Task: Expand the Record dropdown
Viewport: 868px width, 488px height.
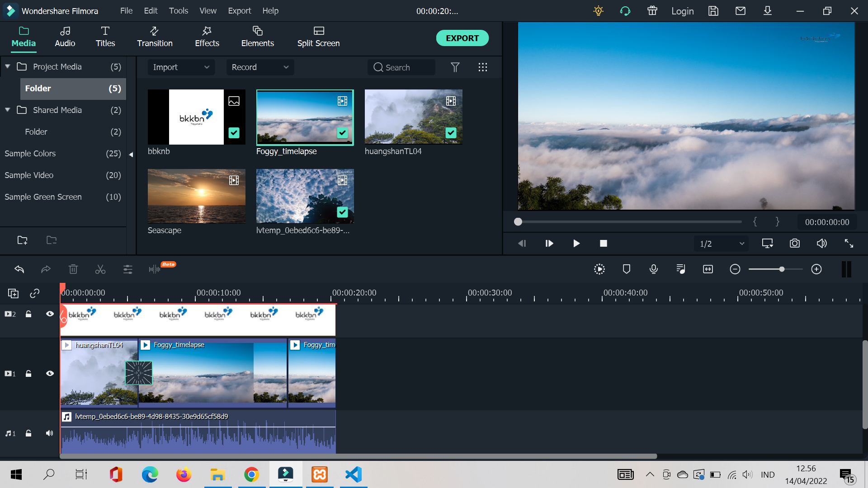Action: (x=260, y=67)
